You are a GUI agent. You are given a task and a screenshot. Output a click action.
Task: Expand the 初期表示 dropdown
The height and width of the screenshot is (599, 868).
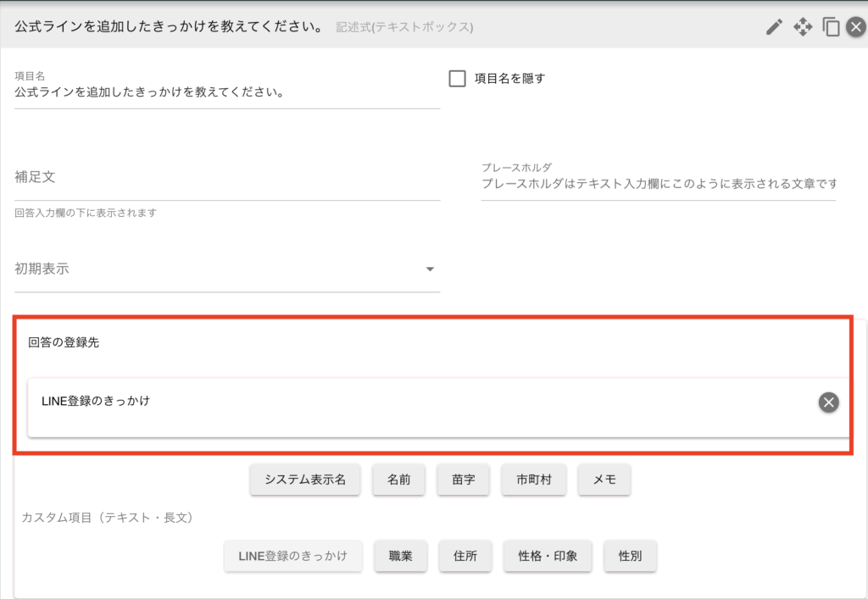[429, 269]
